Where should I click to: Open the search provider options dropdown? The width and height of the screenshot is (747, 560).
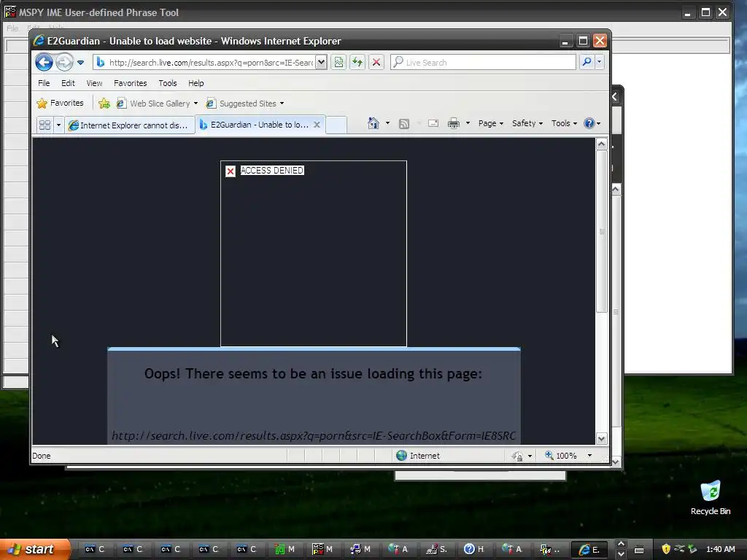click(600, 62)
